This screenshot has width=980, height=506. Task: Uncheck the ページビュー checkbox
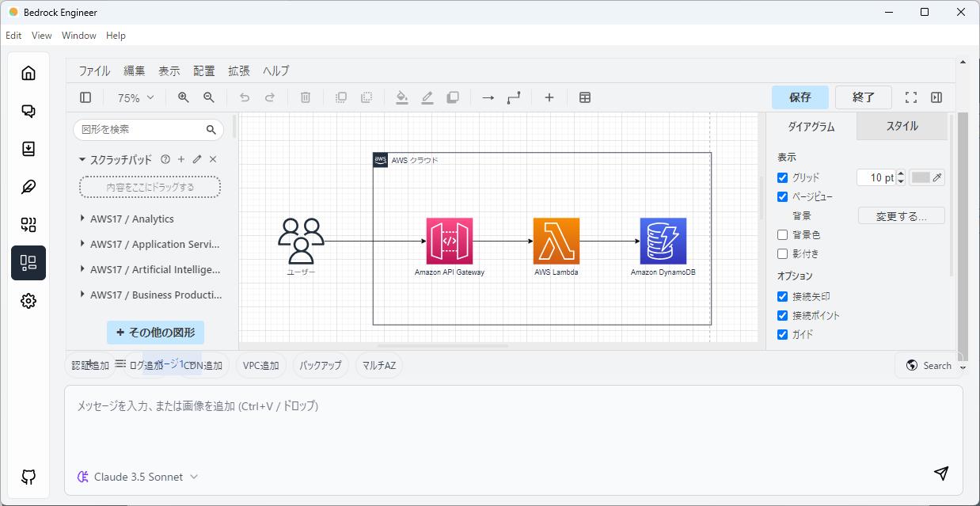click(x=783, y=197)
